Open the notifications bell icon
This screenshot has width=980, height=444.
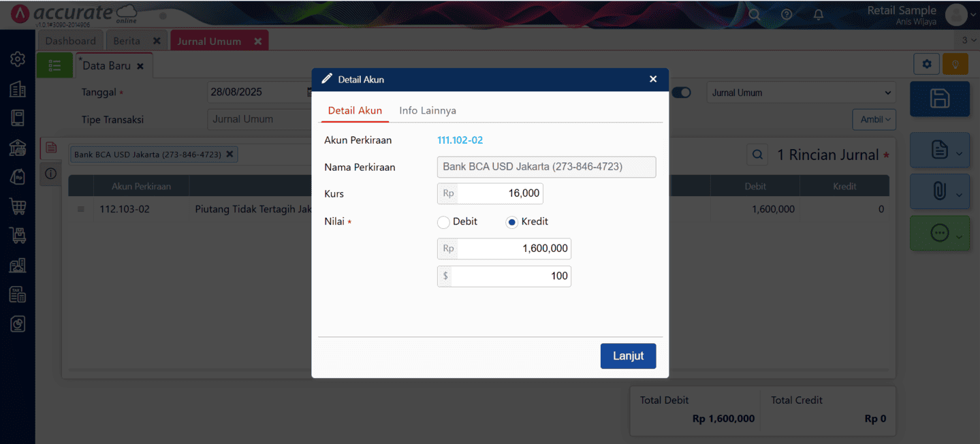[819, 14]
